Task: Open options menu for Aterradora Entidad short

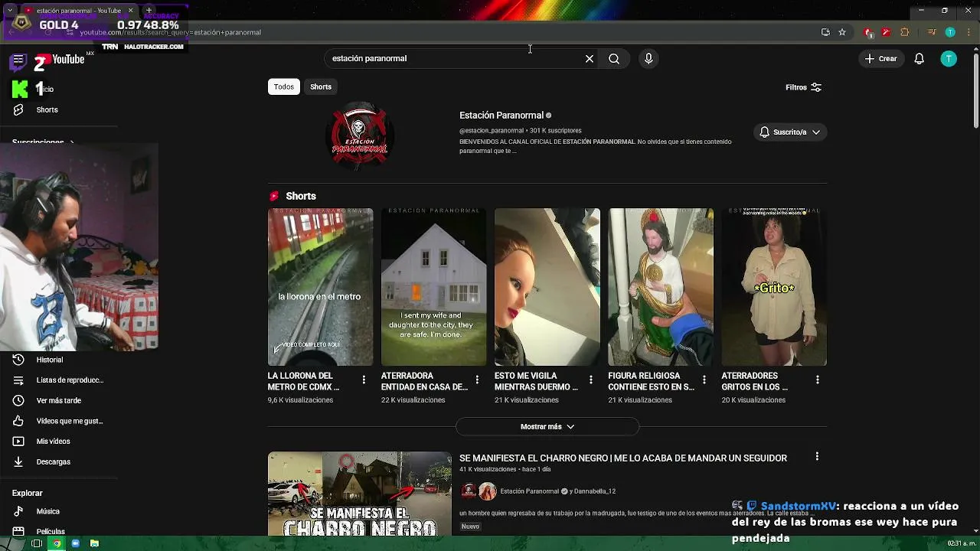Action: tap(477, 380)
